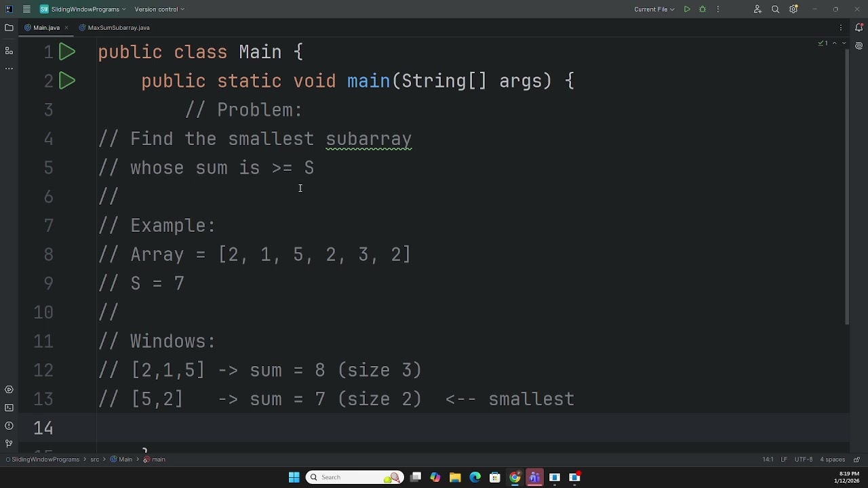Click underlined word subarray on line 4

(x=368, y=139)
